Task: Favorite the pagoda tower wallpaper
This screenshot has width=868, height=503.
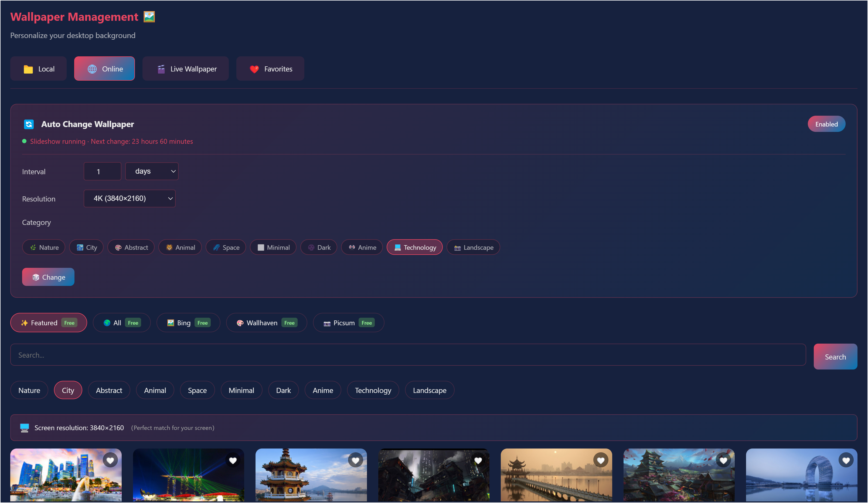Action: (x=355, y=460)
